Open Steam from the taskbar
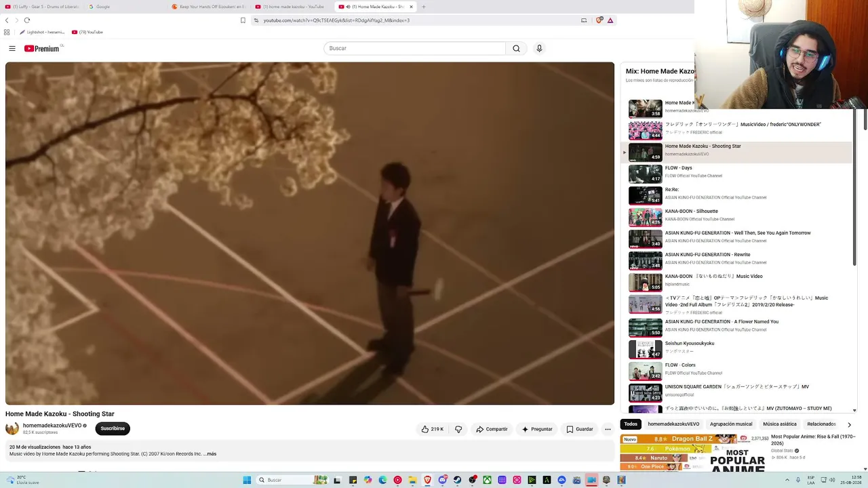This screenshot has height=488, width=868. [457, 480]
